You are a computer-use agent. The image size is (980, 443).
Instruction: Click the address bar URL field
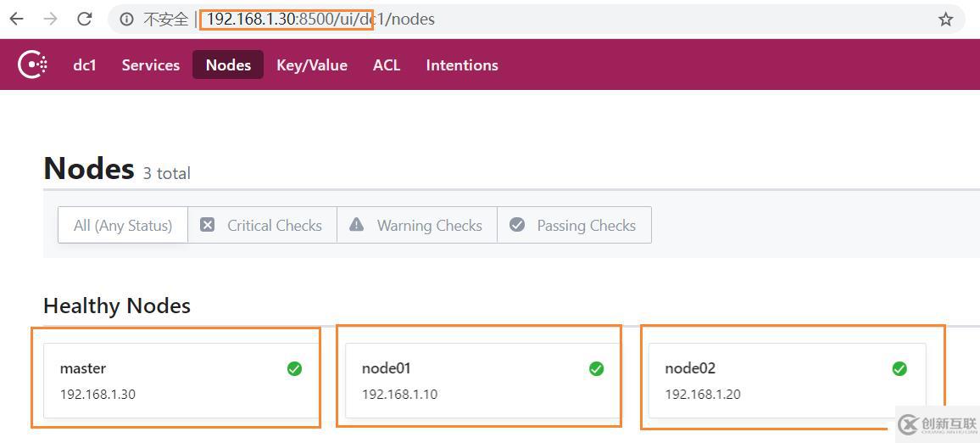(537, 20)
